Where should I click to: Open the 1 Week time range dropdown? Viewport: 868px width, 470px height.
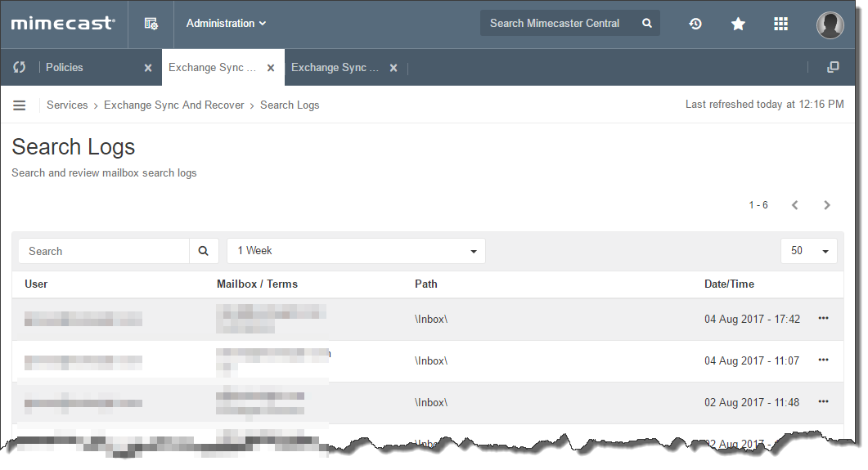tap(356, 251)
